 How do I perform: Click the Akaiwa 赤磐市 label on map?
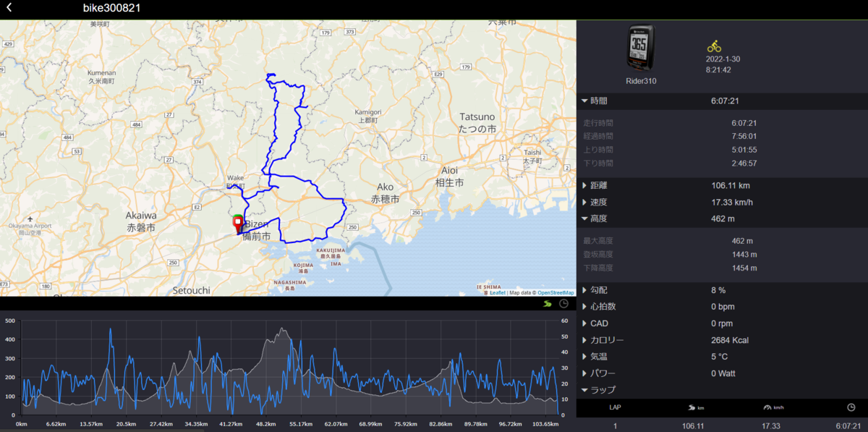point(140,221)
